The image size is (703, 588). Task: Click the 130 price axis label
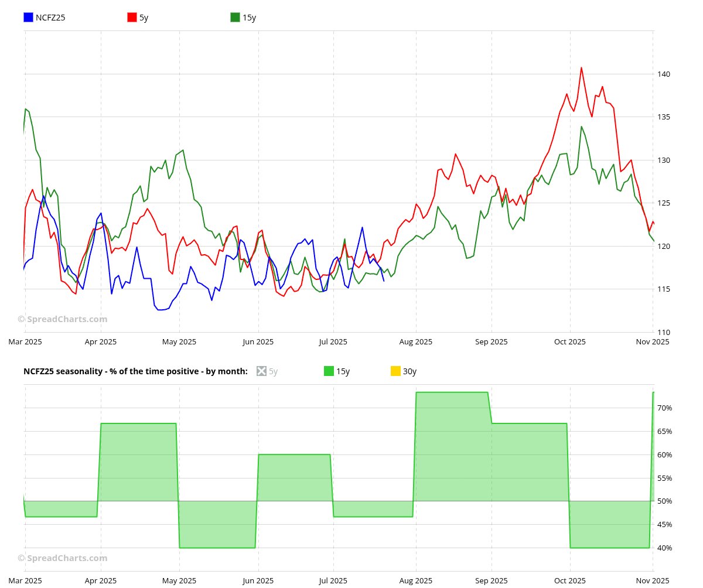(664, 160)
